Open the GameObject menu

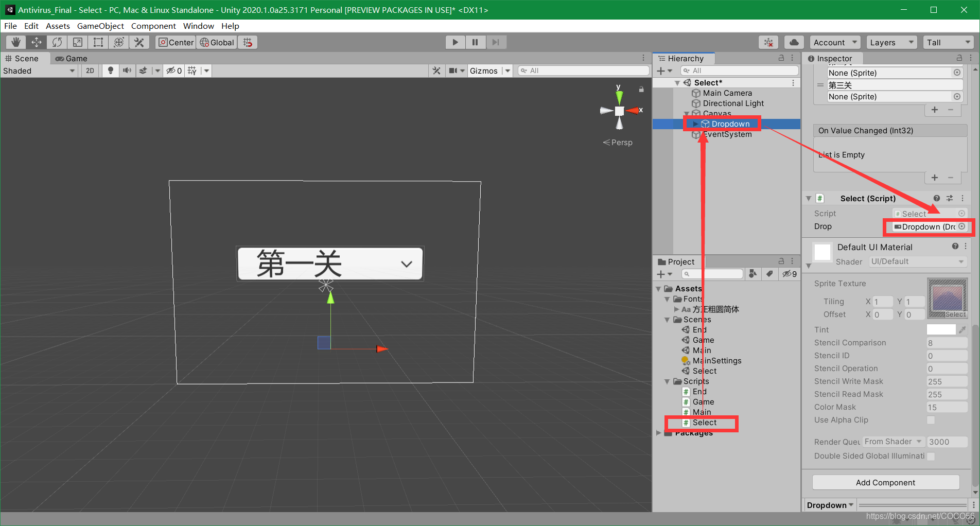[x=100, y=26]
